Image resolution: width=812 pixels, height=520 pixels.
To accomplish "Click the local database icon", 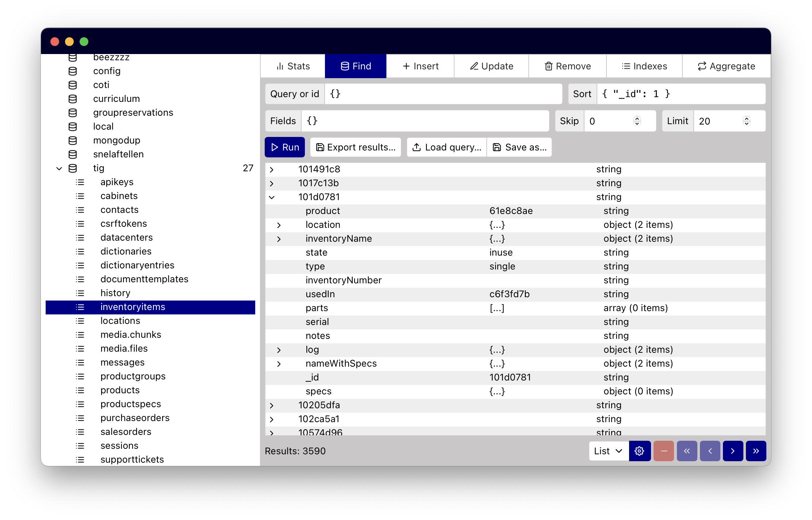I will [x=73, y=126].
